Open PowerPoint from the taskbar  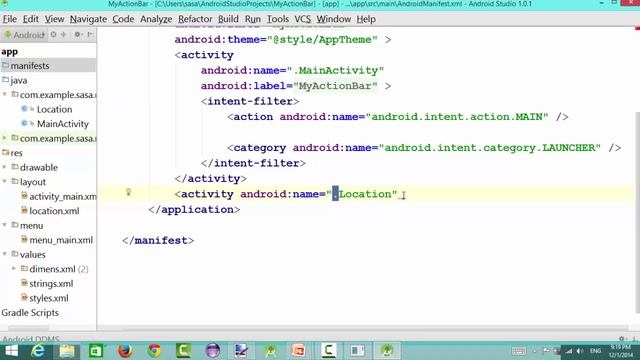pyautogui.click(x=299, y=351)
